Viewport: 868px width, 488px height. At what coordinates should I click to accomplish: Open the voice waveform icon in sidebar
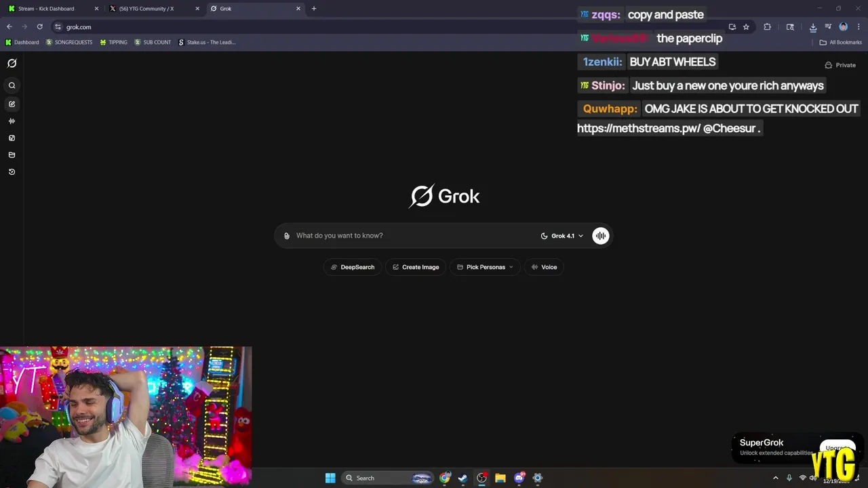click(12, 121)
